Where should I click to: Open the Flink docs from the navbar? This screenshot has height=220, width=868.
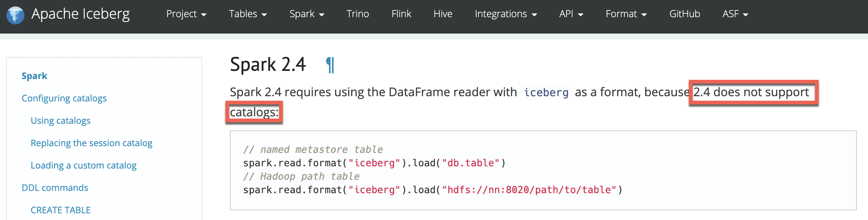tap(401, 14)
